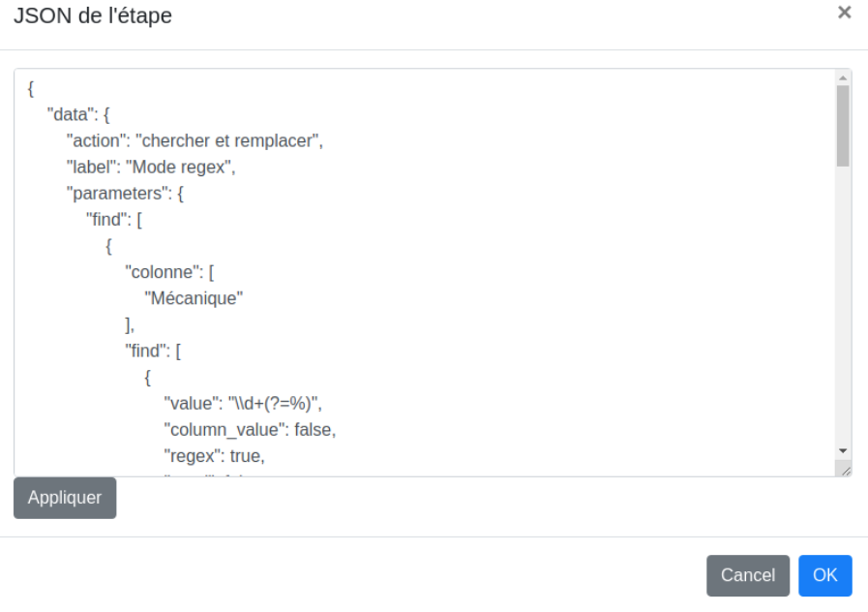Click the JSON textarea resize handle

[845, 469]
